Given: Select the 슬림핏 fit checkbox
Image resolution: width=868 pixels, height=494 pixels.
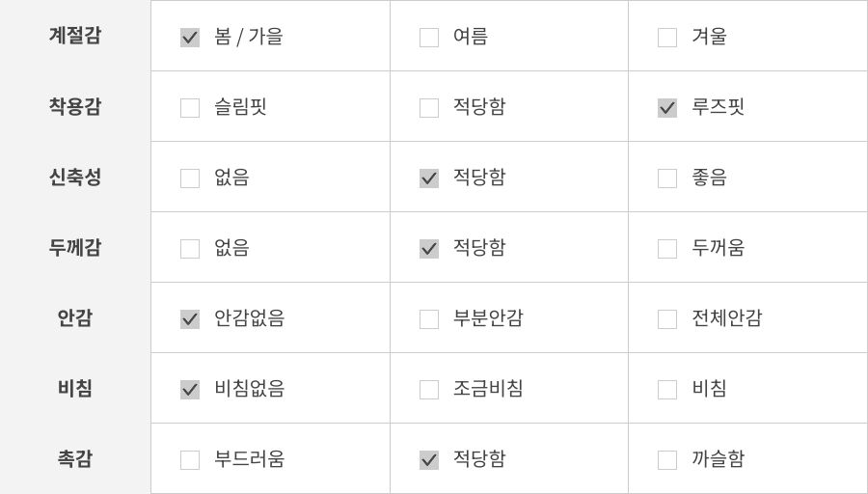Looking at the screenshot, I should [x=190, y=108].
